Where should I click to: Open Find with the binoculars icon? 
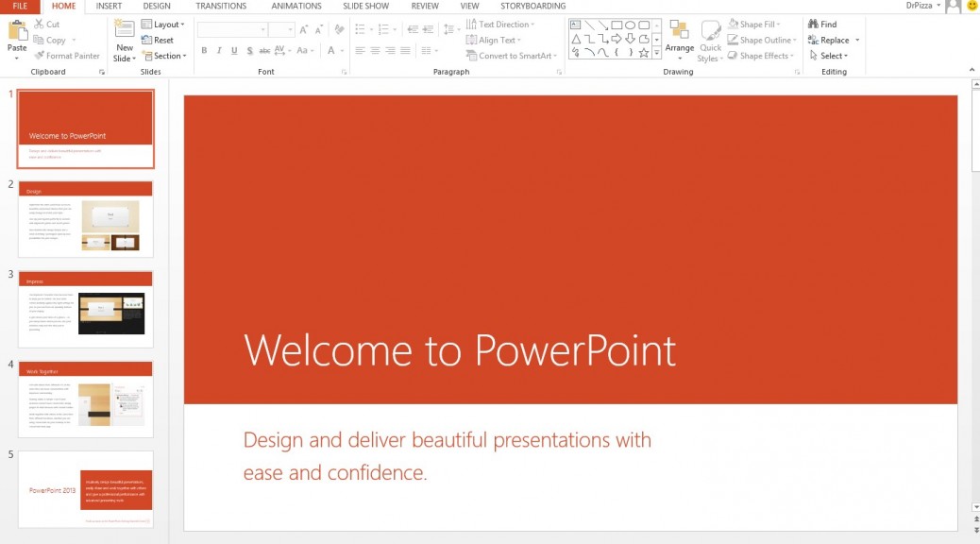(813, 24)
